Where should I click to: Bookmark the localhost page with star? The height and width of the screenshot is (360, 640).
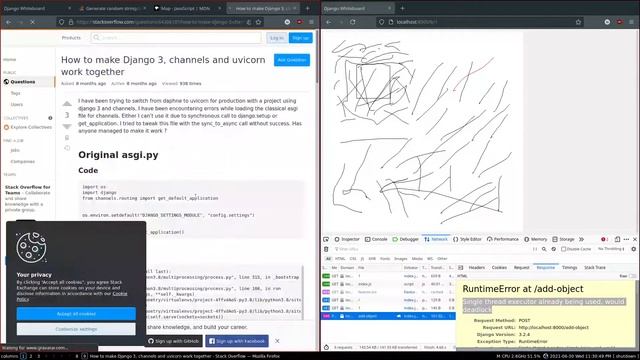click(x=578, y=22)
